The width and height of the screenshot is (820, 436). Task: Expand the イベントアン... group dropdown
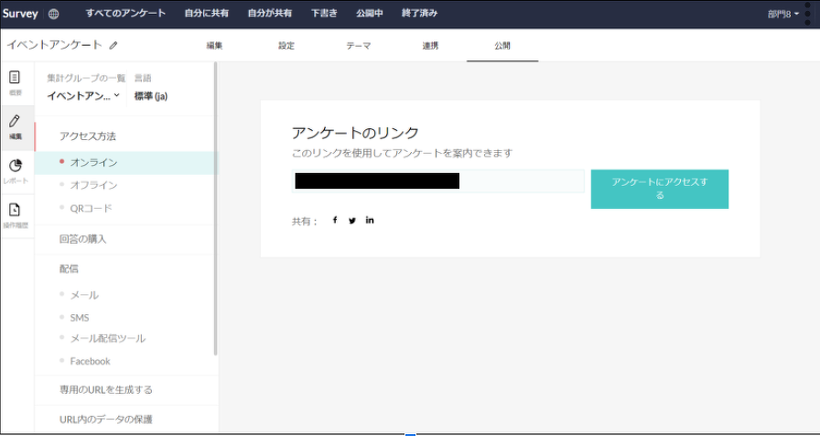coord(84,96)
